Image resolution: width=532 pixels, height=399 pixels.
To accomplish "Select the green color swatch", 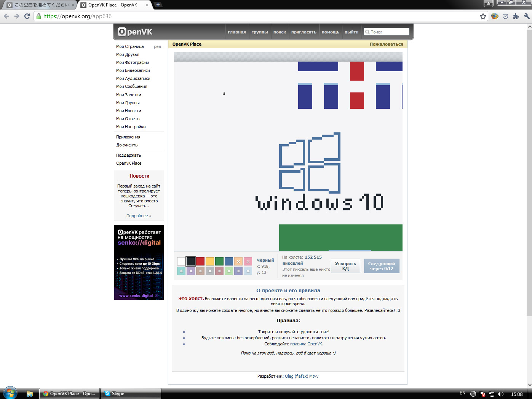I will click(219, 261).
